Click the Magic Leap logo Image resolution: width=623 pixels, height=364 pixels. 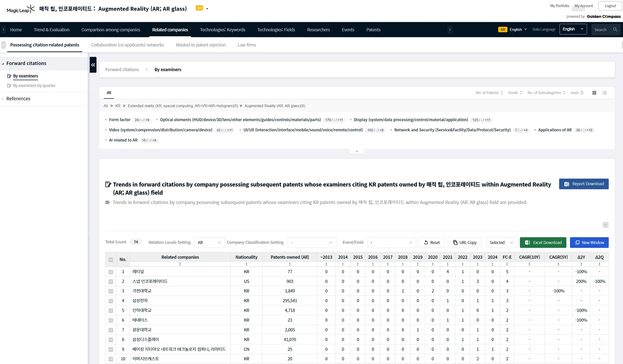[20, 9]
